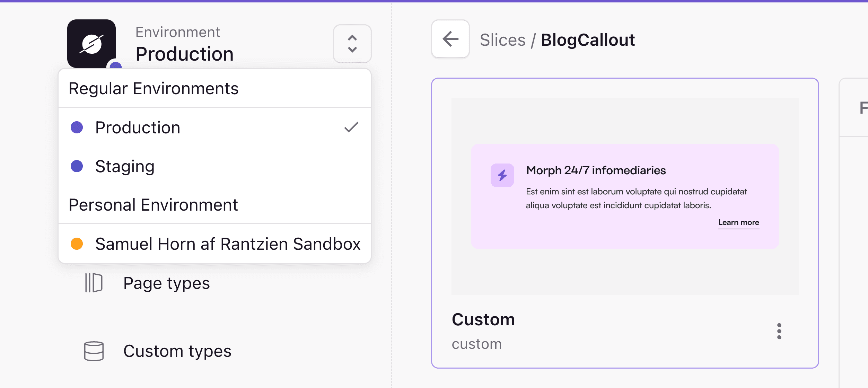This screenshot has height=388, width=868.
Task: Click the Learn more link
Action: click(739, 222)
